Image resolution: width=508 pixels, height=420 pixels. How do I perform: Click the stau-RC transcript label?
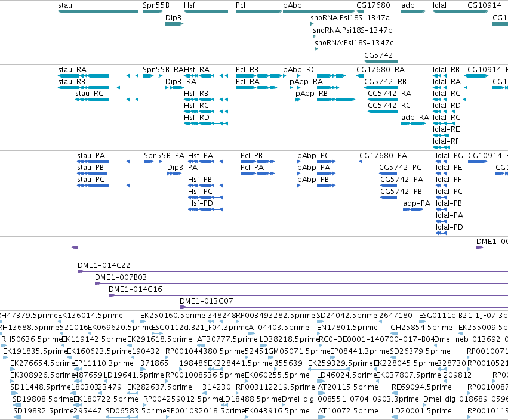[89, 94]
